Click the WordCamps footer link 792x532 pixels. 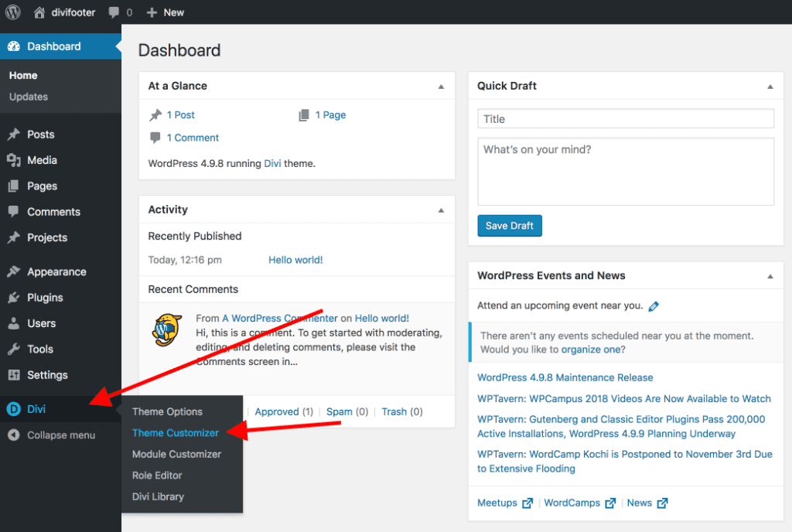pos(572,503)
